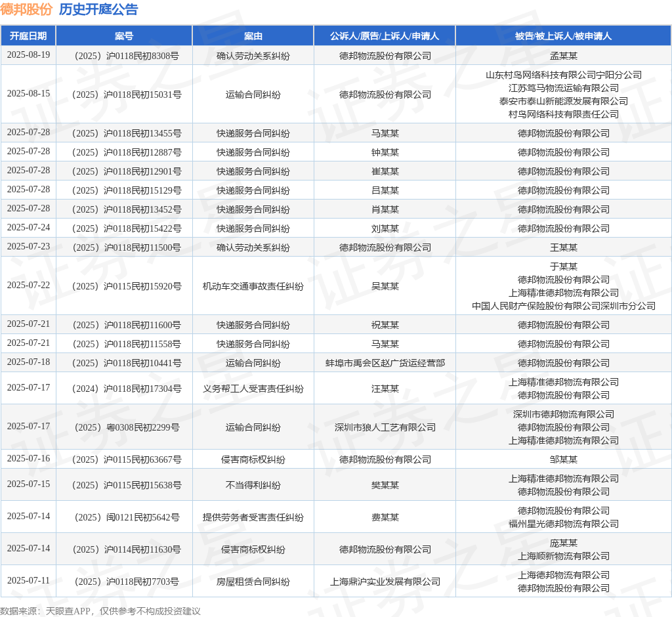Select the date cell 2025-08-19
Viewport: 672px width, 617px height.
coord(28,55)
